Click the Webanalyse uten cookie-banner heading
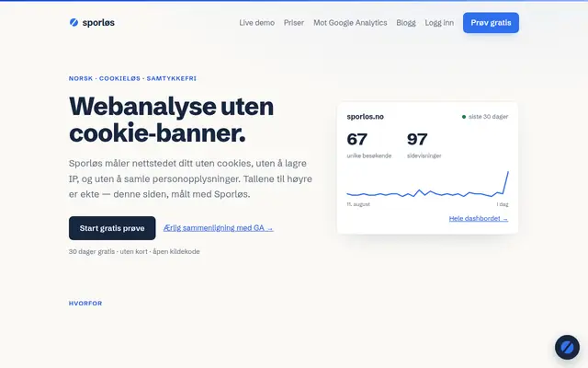The image size is (588, 368). pos(172,120)
